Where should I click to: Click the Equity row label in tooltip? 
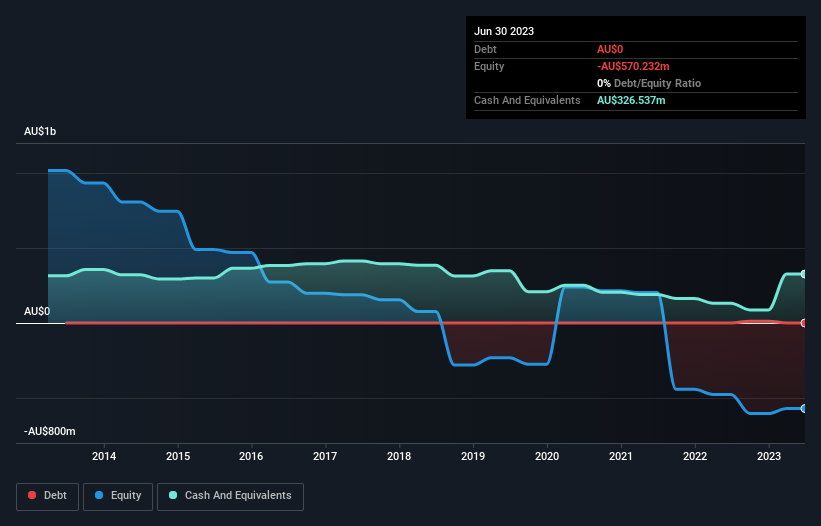(489, 66)
